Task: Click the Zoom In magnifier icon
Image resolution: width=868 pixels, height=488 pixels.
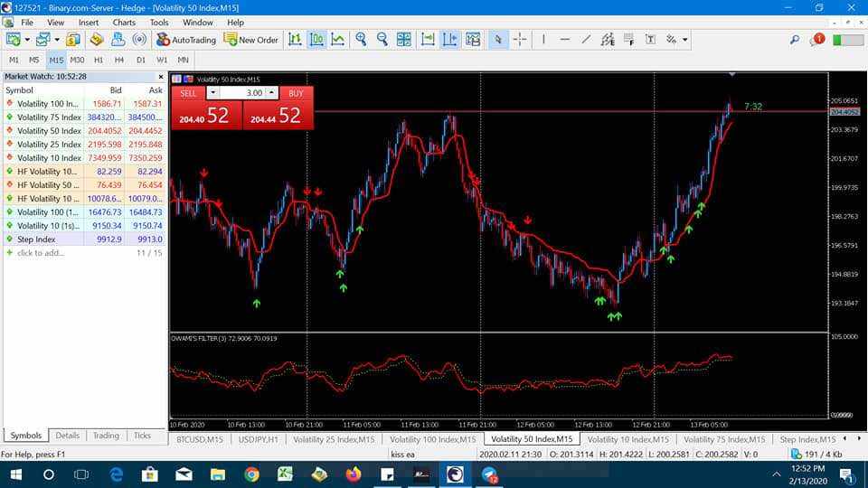Action: coord(361,40)
